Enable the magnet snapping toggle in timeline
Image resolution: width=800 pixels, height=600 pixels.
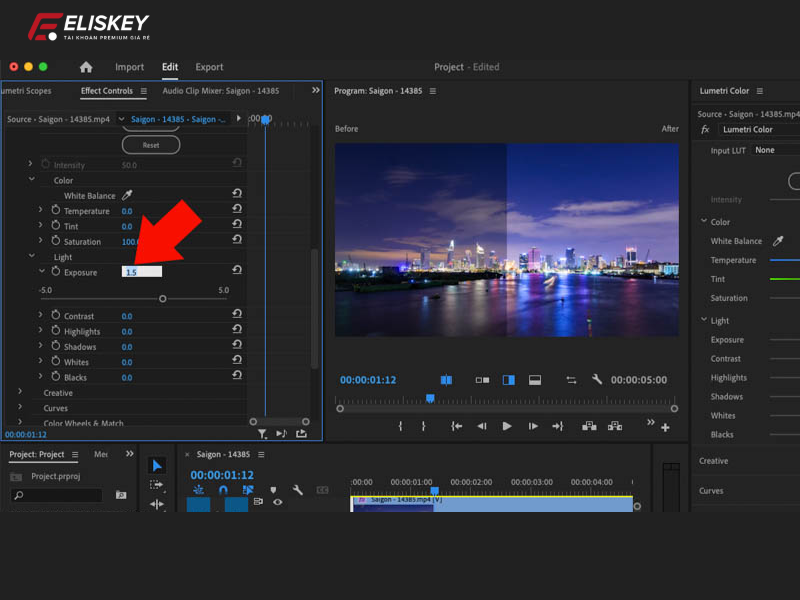click(x=222, y=489)
